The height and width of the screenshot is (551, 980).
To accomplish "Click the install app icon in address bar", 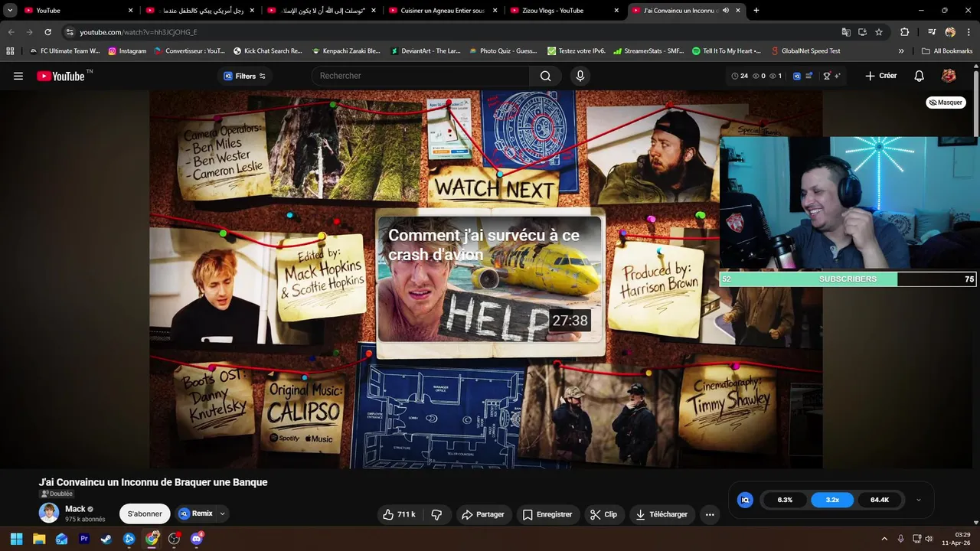I will pyautogui.click(x=862, y=32).
